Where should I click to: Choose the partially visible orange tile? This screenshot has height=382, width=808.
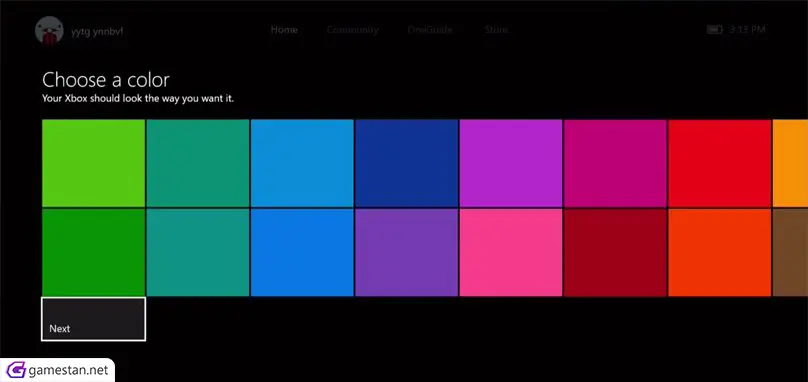click(790, 163)
